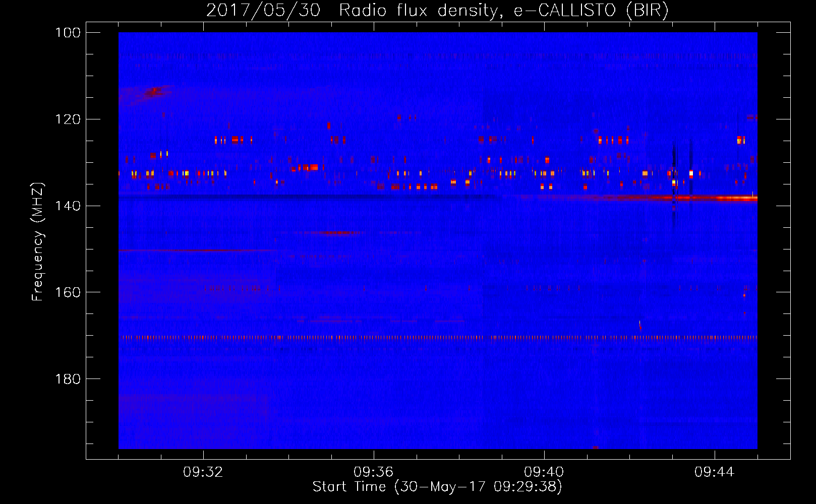Click the 09:44 time tick label

coord(715,472)
